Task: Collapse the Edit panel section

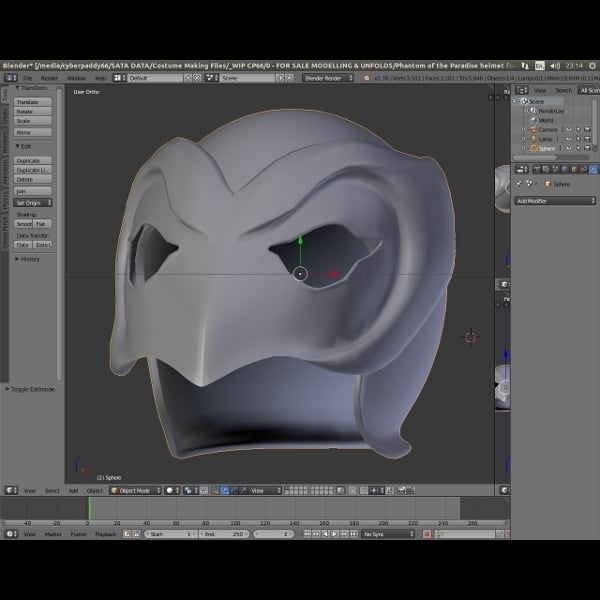Action: point(17,146)
